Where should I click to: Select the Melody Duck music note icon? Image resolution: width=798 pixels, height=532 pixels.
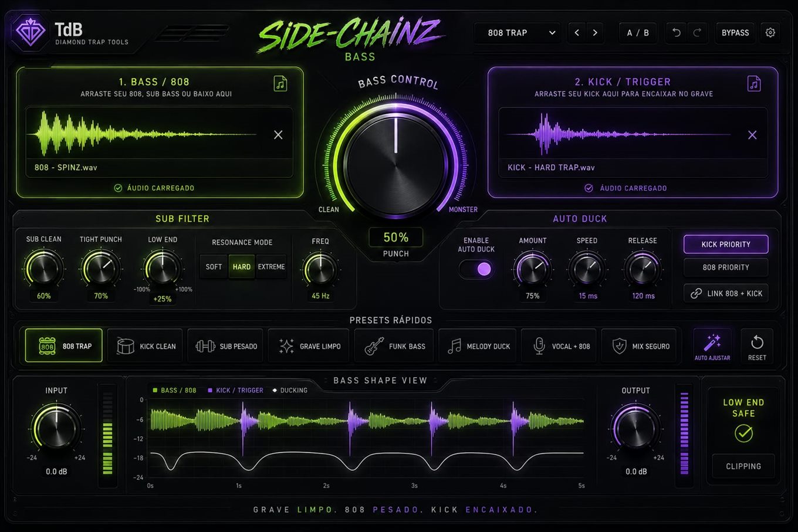coord(454,346)
